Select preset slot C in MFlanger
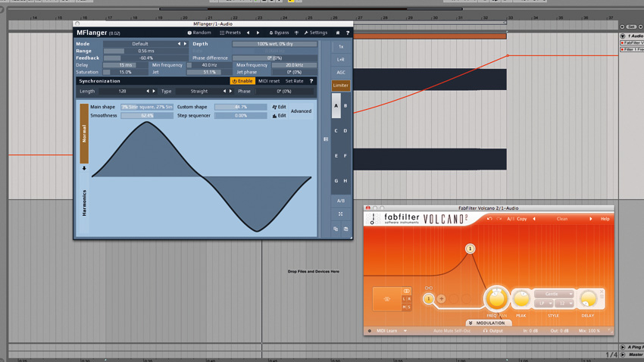The width and height of the screenshot is (644, 362). coord(336,131)
